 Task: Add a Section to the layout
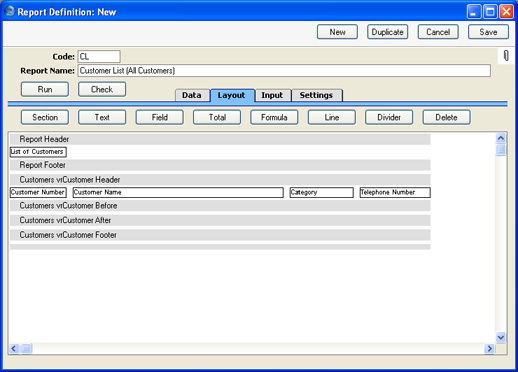pyautogui.click(x=45, y=117)
